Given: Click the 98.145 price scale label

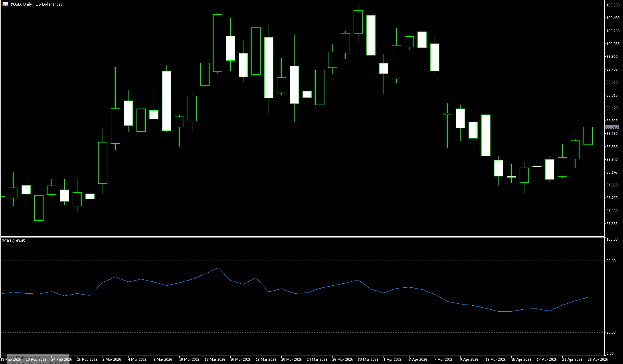Looking at the screenshot, I should (x=612, y=172).
